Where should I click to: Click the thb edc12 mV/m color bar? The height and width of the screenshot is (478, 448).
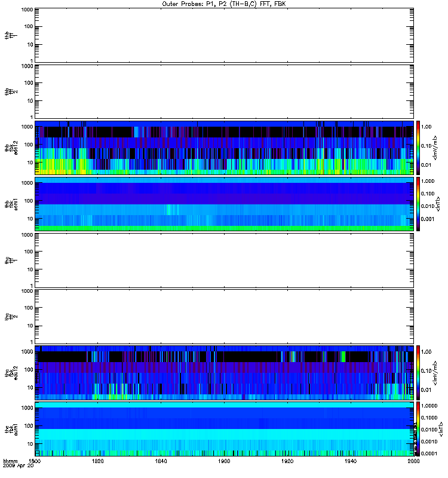coord(418,148)
